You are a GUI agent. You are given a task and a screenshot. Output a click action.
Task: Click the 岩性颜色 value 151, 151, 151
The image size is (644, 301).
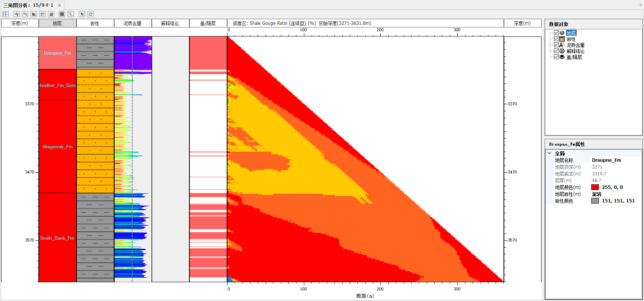[618, 201]
